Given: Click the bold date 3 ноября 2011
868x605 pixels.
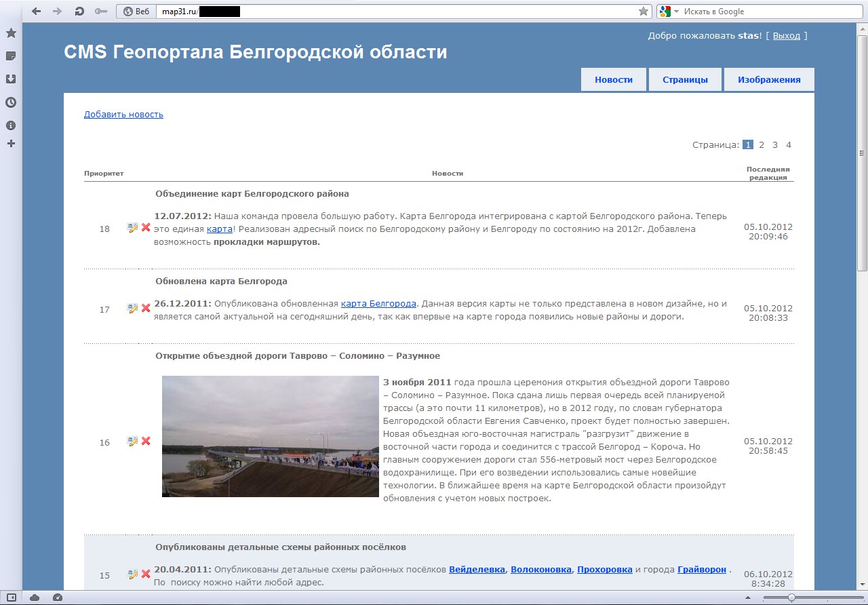Looking at the screenshot, I should pyautogui.click(x=417, y=383).
